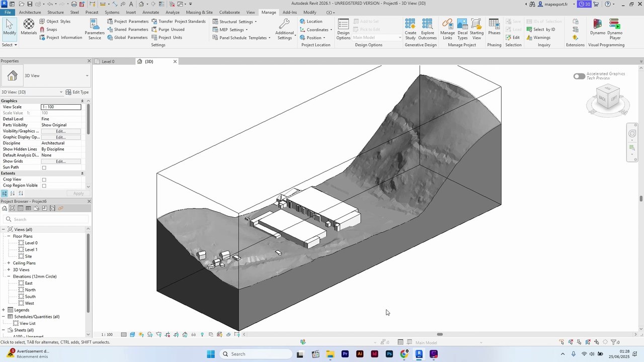Expand the Legends node
Viewport: 644px width, 362px height.
click(4, 310)
